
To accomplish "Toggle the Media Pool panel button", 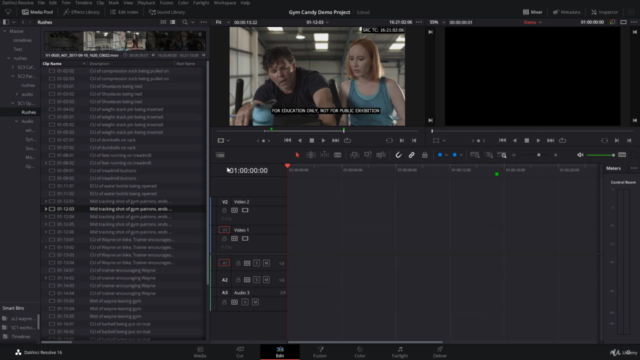I will point(38,12).
